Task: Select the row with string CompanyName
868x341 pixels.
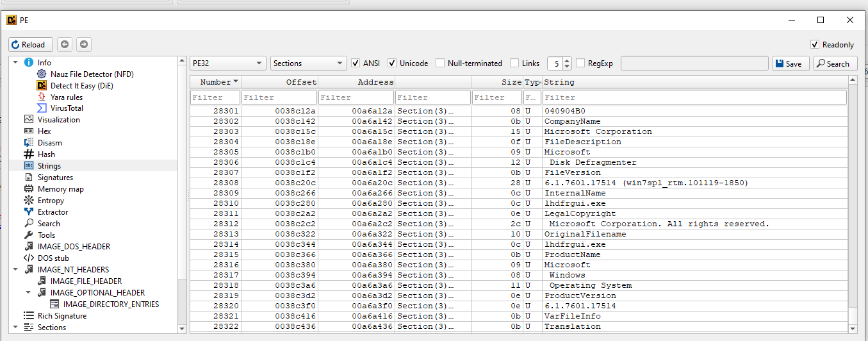Action: point(518,121)
